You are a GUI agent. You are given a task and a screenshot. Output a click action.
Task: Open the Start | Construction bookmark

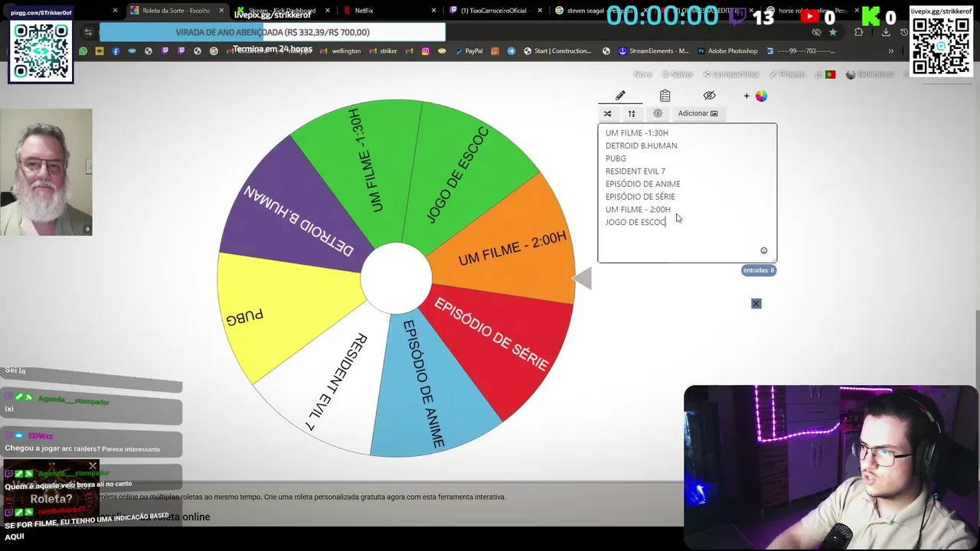pyautogui.click(x=557, y=51)
